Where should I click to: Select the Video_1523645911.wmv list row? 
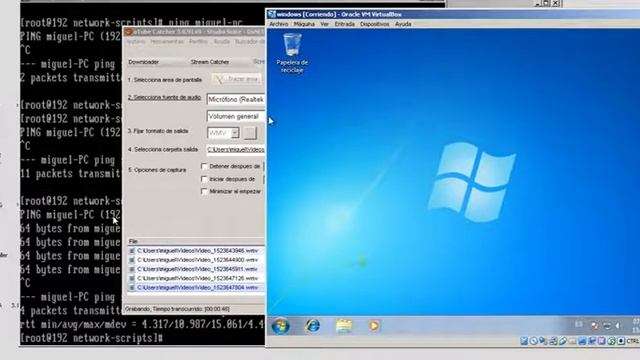(x=196, y=269)
